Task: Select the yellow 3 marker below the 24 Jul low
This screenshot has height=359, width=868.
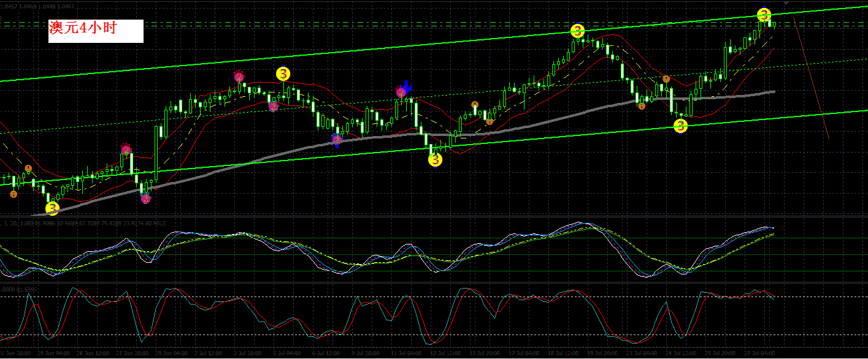Action: tap(680, 126)
